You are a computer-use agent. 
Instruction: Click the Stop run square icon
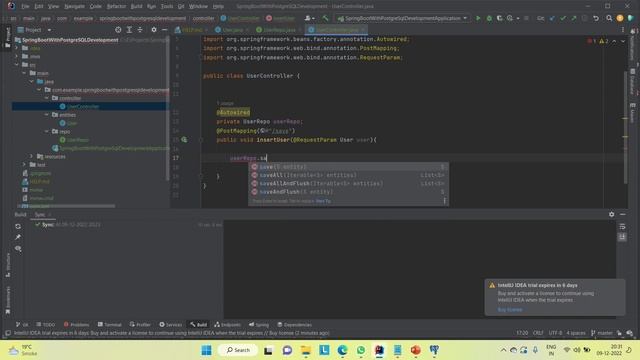pos(527,18)
